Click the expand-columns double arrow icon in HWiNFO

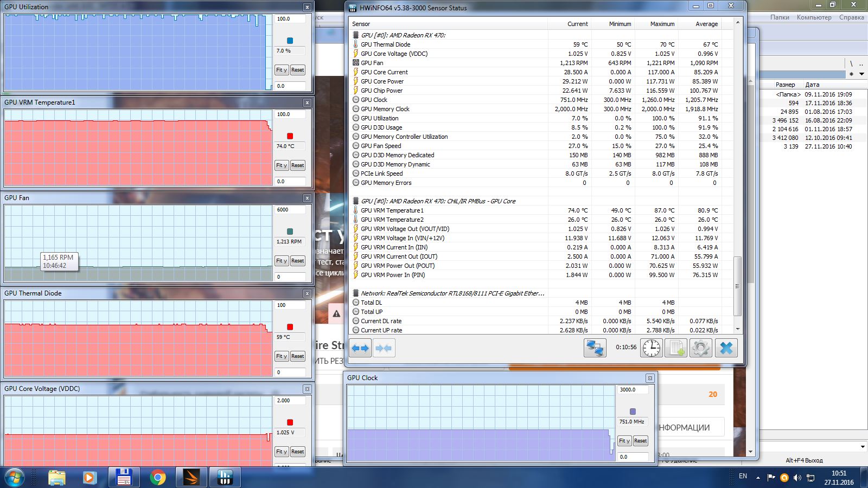[361, 348]
